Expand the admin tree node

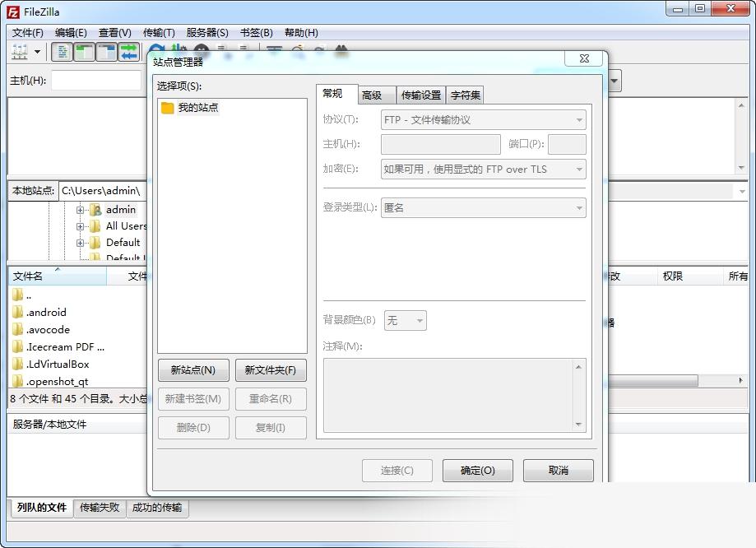tap(80, 211)
